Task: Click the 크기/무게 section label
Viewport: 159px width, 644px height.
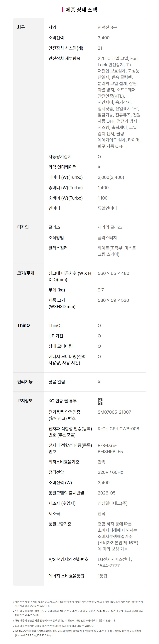Action: (x=26, y=273)
